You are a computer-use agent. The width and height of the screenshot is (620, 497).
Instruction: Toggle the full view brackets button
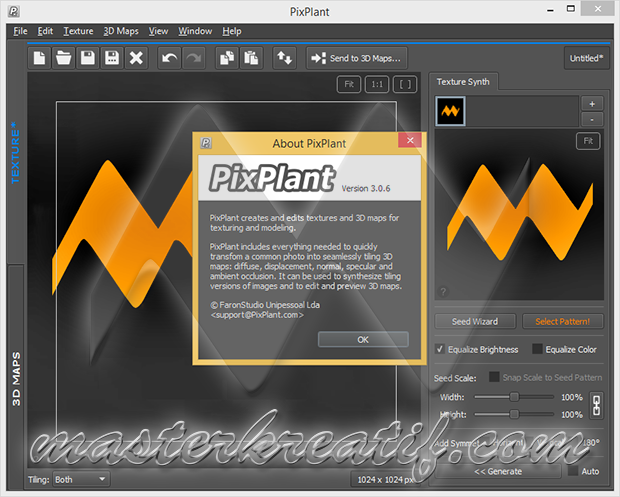pos(405,84)
